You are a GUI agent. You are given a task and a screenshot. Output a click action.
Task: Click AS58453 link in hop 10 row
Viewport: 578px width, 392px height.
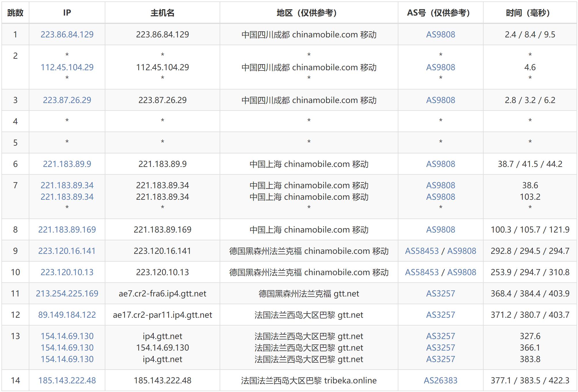pyautogui.click(x=422, y=272)
